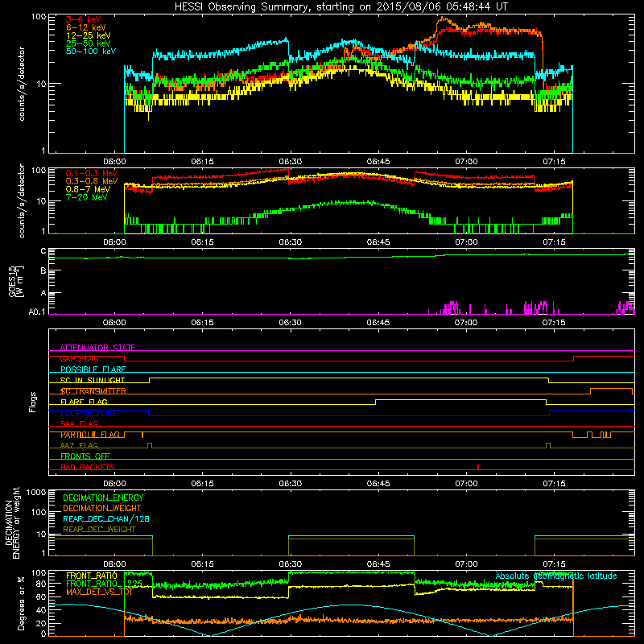Select the SC_TRANSMITTER flag label

pyautogui.click(x=93, y=391)
